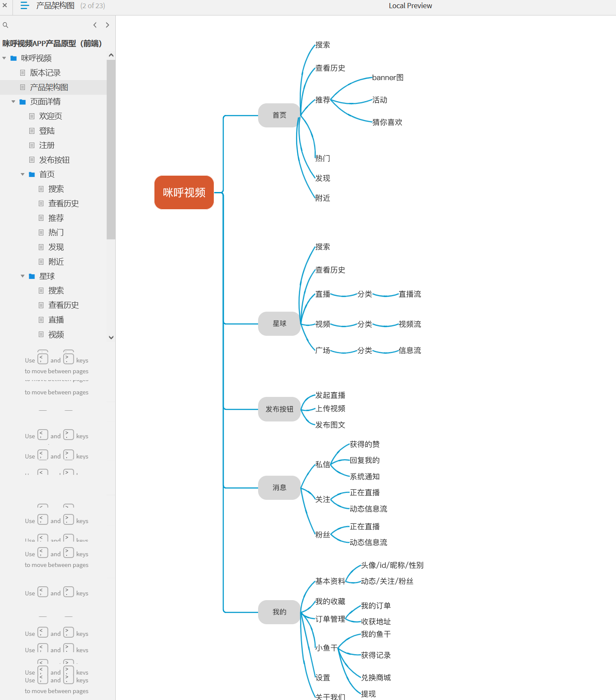
Task: Click the 消息 node in mind map
Action: (x=279, y=488)
